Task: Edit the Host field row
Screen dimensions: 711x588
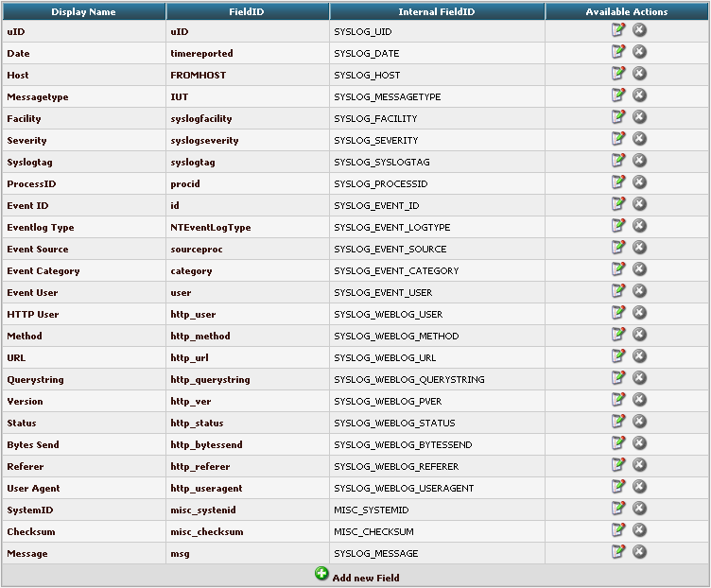Action: pyautogui.click(x=618, y=74)
